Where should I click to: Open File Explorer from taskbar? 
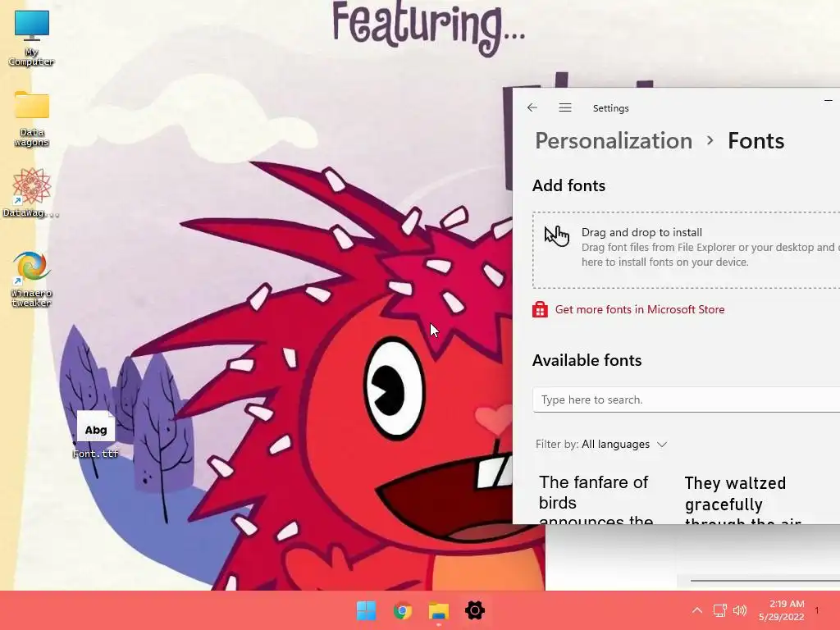coord(439,610)
